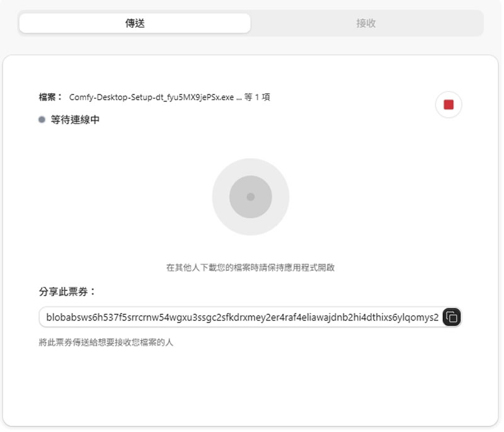Open the 接收 tab
This screenshot has width=504, height=432.
(x=366, y=23)
